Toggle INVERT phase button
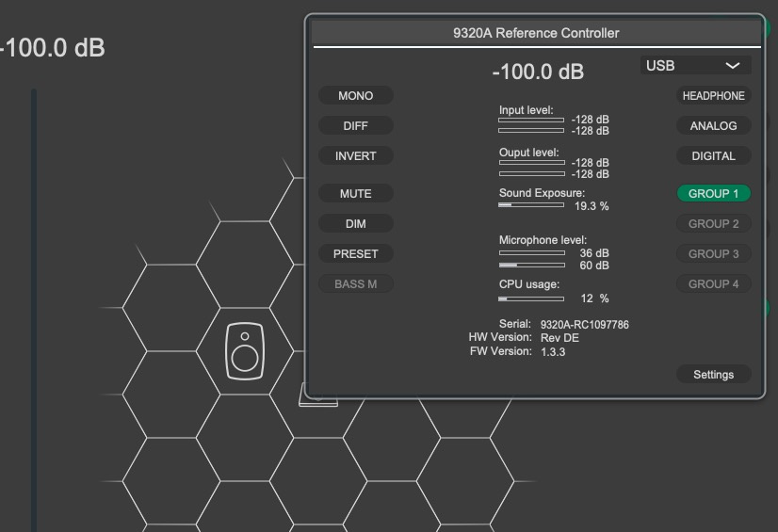Viewport: 778px width, 532px height. pyautogui.click(x=356, y=156)
